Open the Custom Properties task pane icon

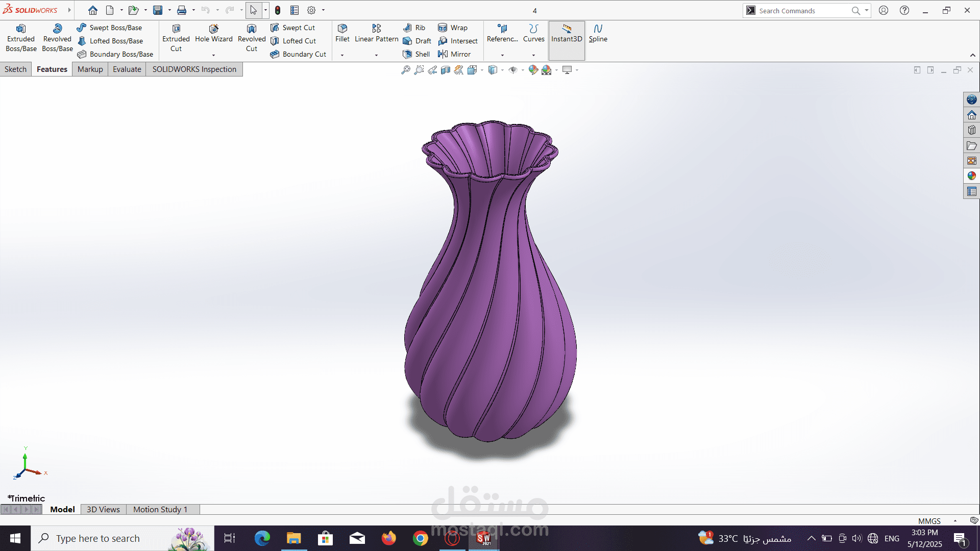click(x=972, y=191)
